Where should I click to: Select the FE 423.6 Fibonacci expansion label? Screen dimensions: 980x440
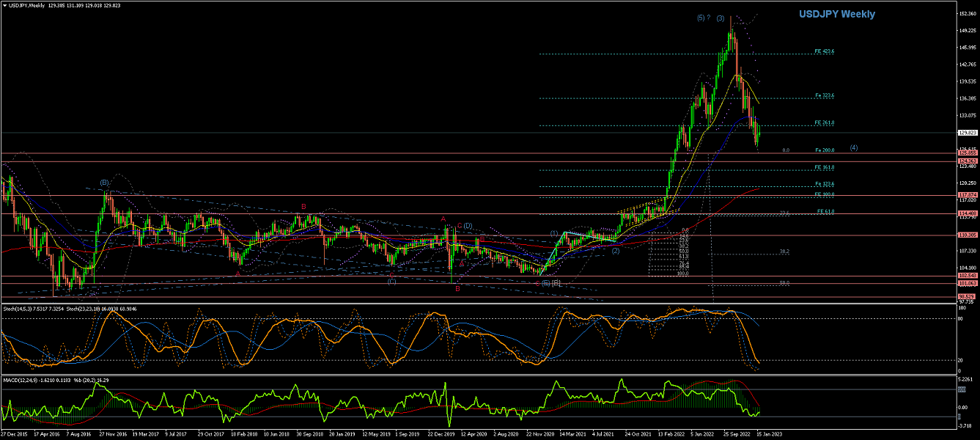pos(824,51)
